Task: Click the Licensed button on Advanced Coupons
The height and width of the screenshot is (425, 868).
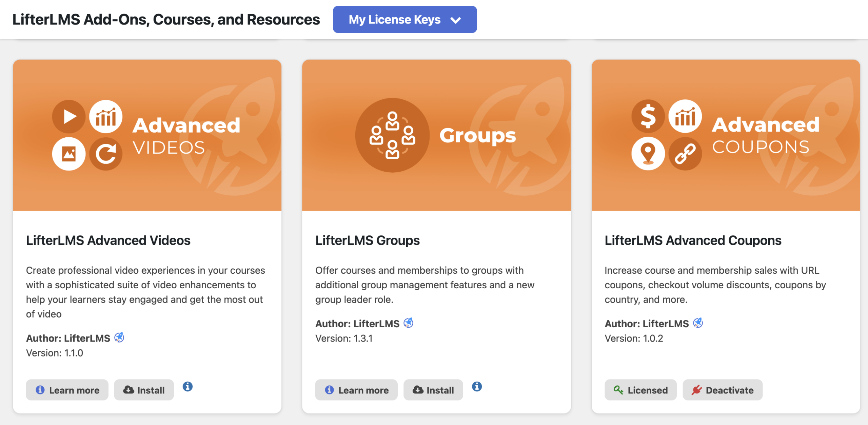Action: coord(640,390)
